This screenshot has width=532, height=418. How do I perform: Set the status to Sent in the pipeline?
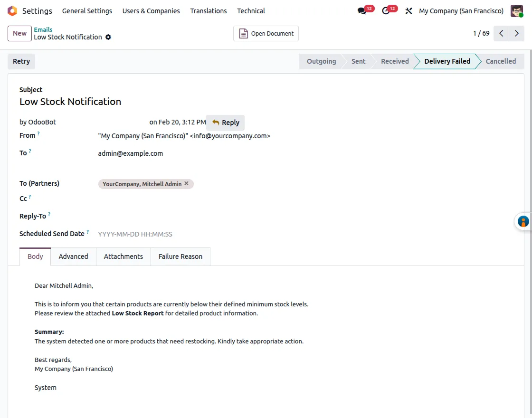[358, 61]
